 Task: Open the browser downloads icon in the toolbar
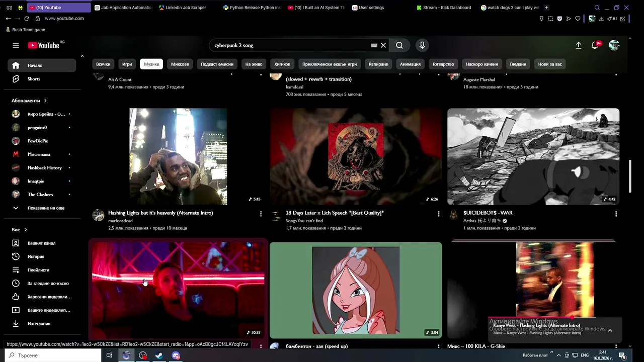point(601,19)
